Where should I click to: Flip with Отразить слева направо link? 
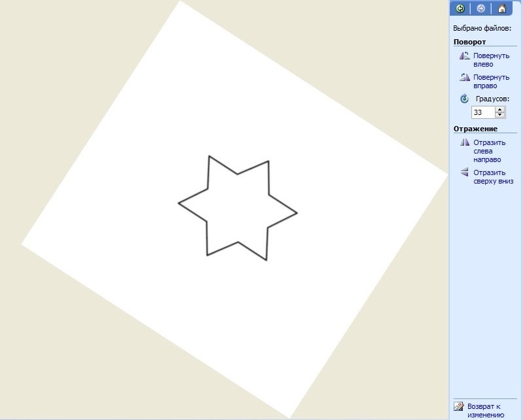pyautogui.click(x=489, y=151)
